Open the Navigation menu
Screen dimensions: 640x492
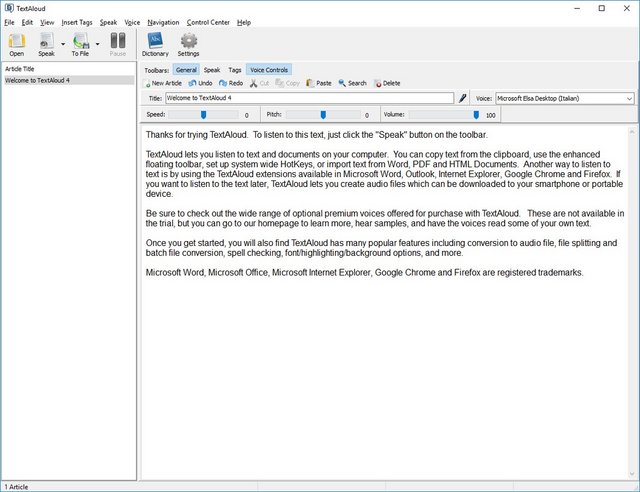click(163, 22)
